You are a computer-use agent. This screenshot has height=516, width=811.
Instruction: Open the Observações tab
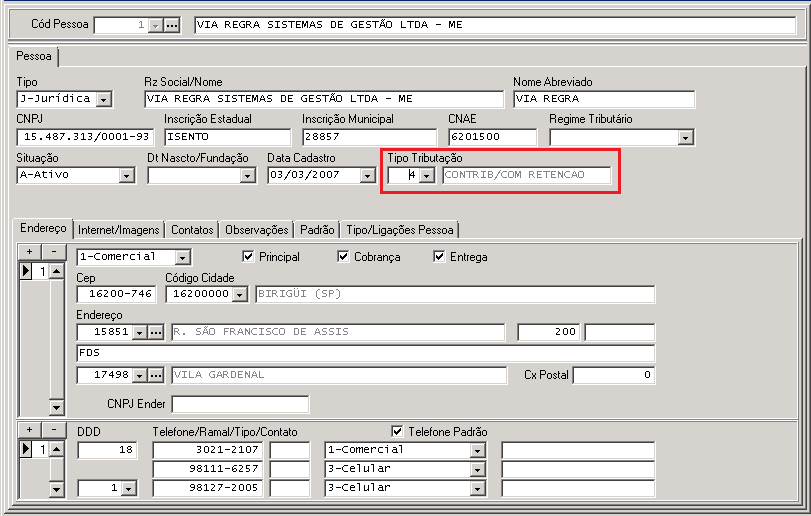coord(257,229)
